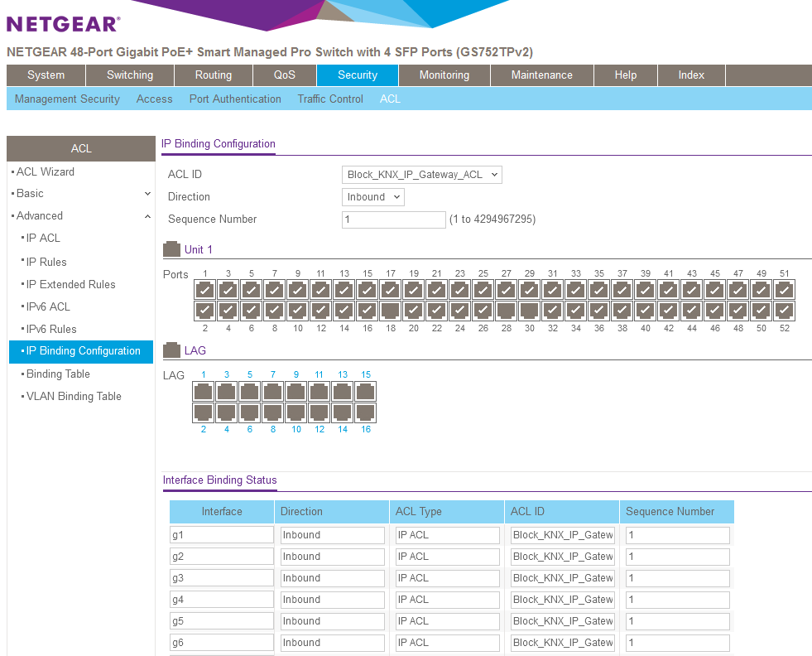Click the NETGEAR logo

point(63,24)
